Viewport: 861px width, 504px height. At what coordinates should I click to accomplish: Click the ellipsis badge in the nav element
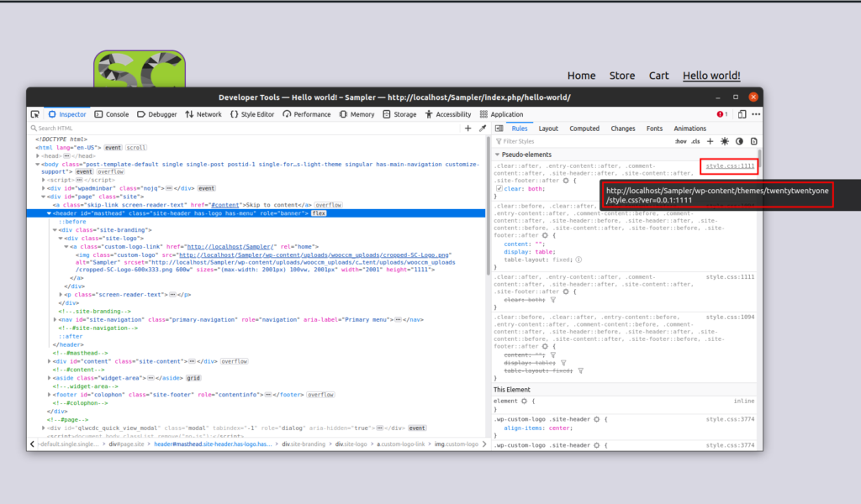[x=398, y=320]
